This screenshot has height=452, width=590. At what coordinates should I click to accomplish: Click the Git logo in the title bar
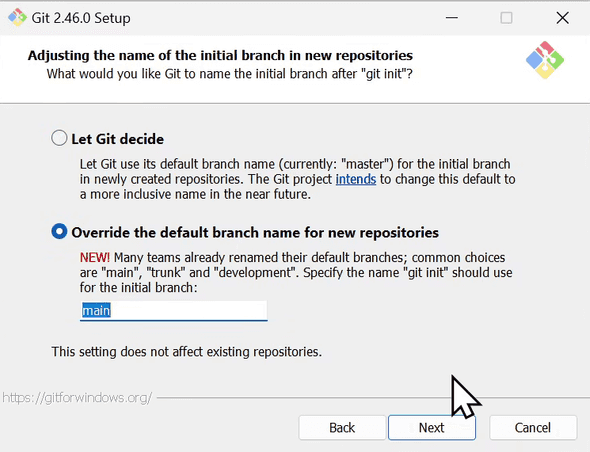[x=17, y=18]
